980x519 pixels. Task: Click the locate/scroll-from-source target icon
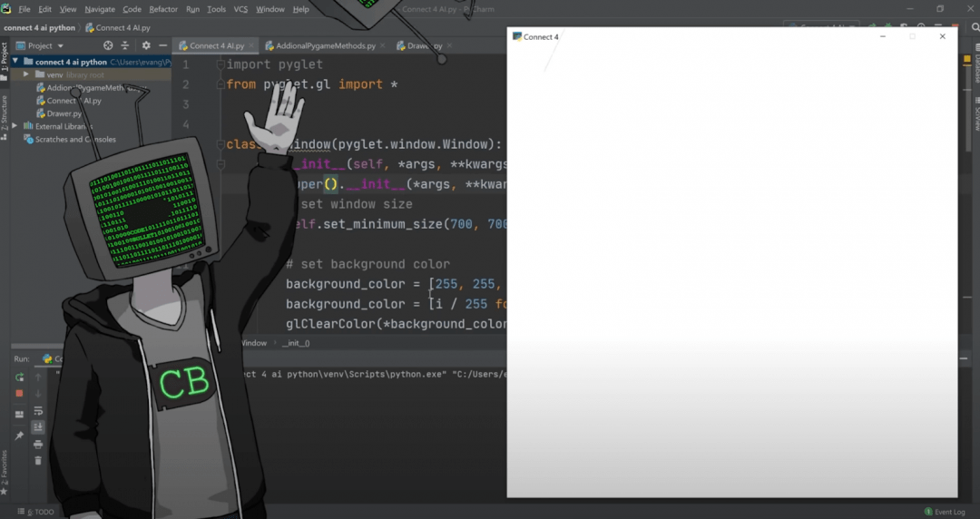pyautogui.click(x=108, y=45)
